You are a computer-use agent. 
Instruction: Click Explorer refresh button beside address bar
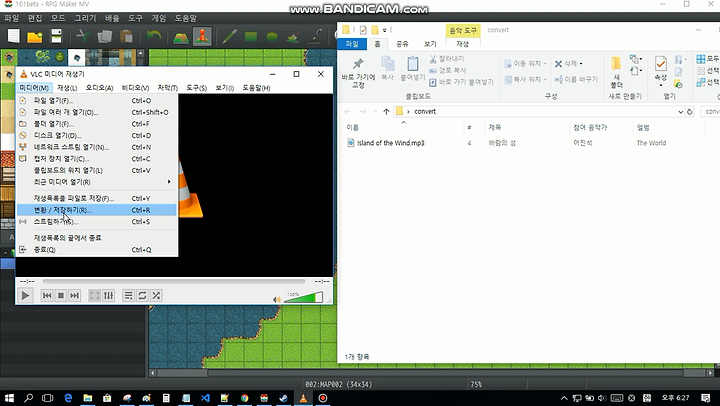(x=689, y=112)
